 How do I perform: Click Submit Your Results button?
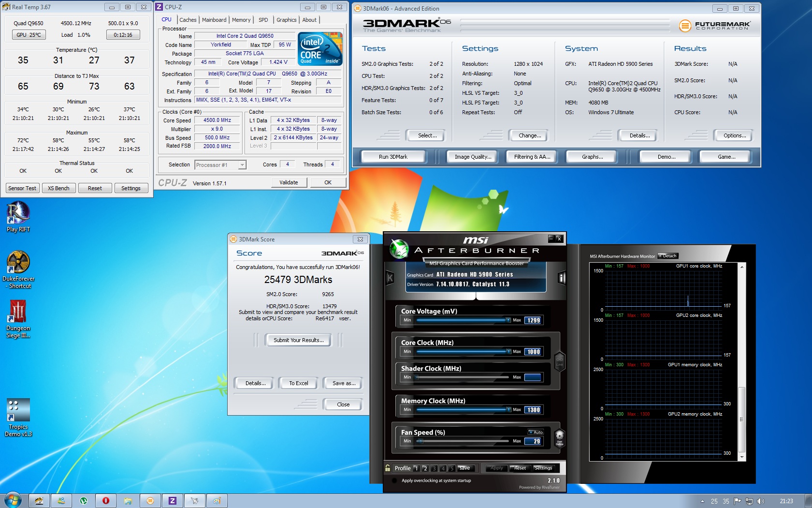[x=298, y=340]
